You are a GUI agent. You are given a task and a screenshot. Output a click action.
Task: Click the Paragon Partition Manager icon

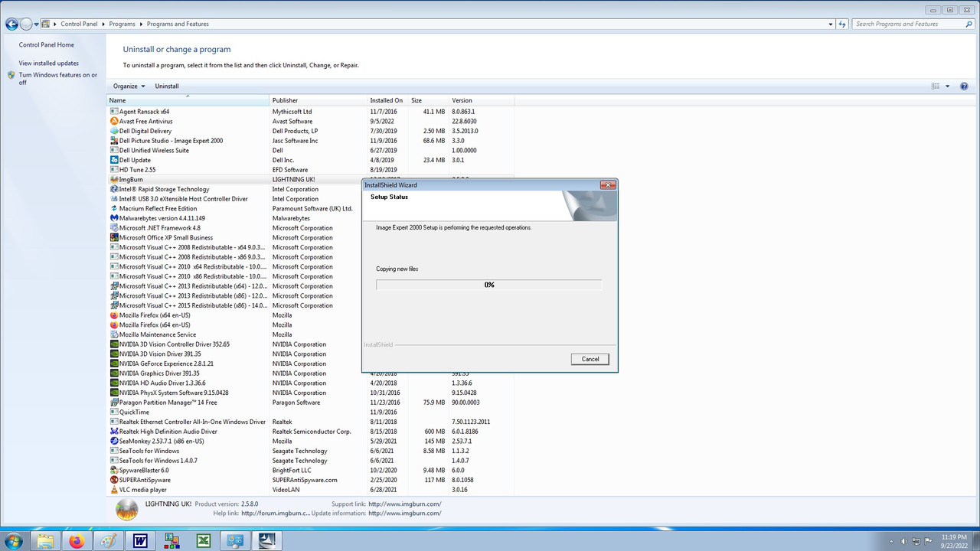point(114,403)
